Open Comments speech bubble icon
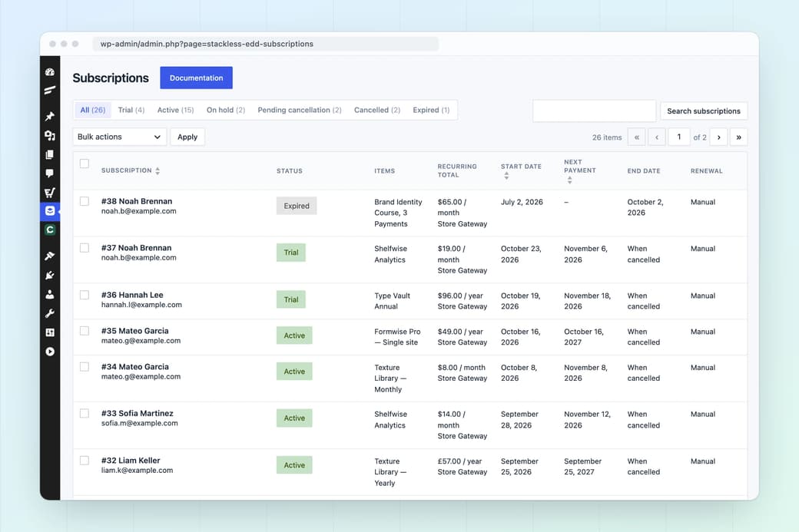The width and height of the screenshot is (799, 532). point(50,173)
